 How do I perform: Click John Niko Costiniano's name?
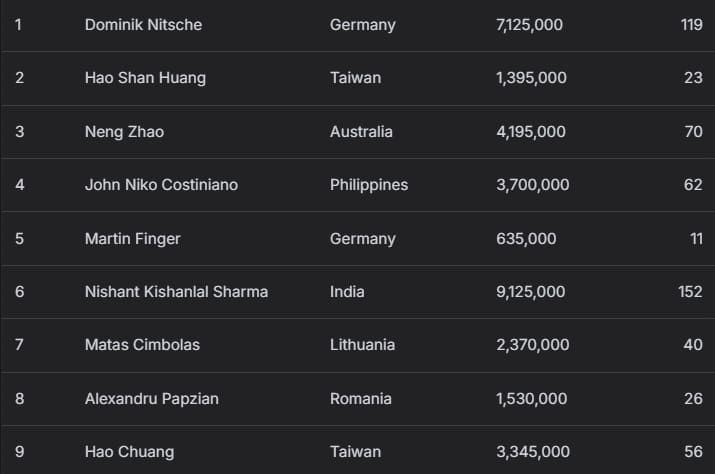[161, 185]
